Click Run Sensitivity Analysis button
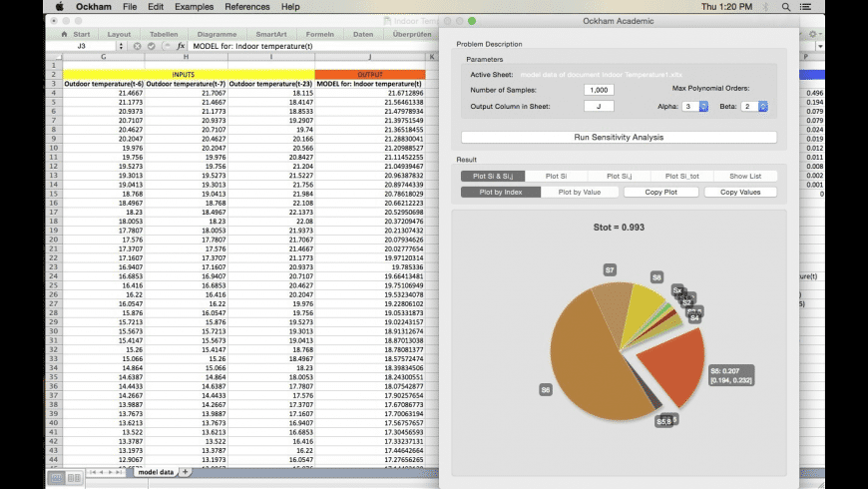 click(x=618, y=137)
